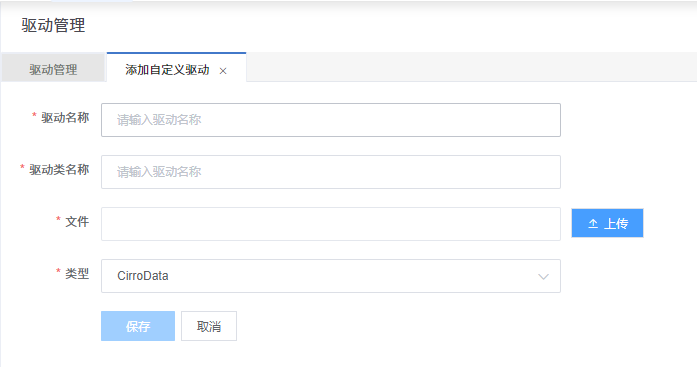
Task: Switch to the 驱动管理 tab
Action: tap(53, 69)
